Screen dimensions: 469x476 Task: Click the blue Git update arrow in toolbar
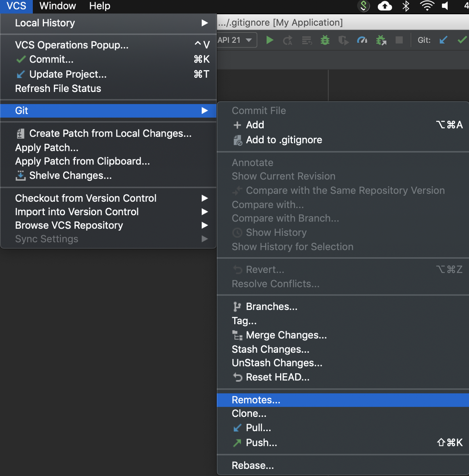443,40
